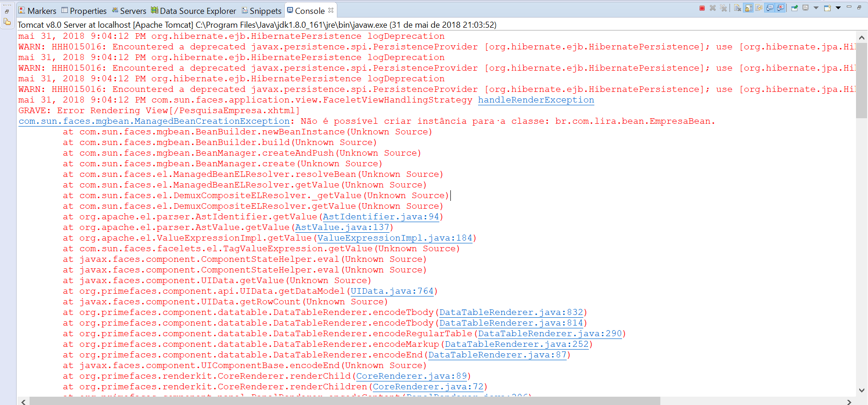Open the Data Source Explorer tab
This screenshot has height=405, width=868.
193,11
